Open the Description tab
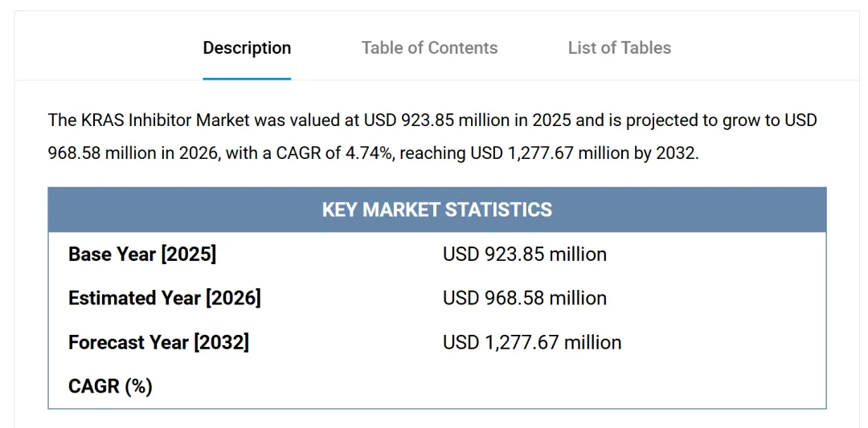Image resolution: width=868 pixels, height=428 pixels. (247, 48)
